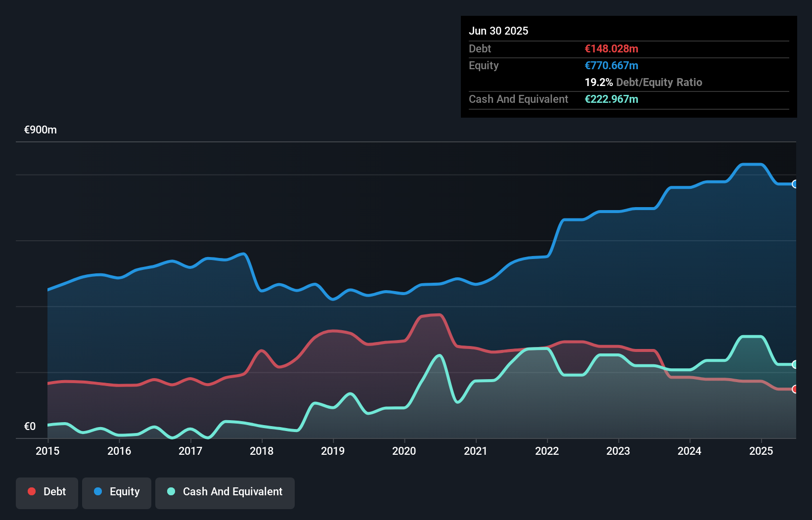Image resolution: width=812 pixels, height=520 pixels.
Task: Select the teal Cash endpoint marker on chart
Action: [x=795, y=364]
